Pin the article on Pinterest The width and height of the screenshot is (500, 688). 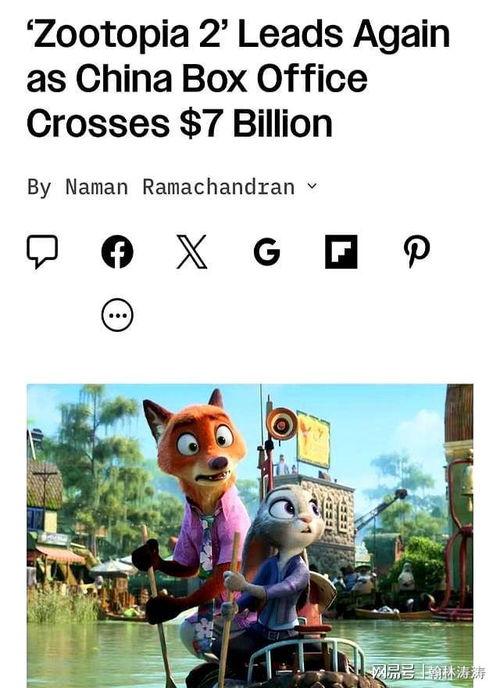pyautogui.click(x=416, y=252)
